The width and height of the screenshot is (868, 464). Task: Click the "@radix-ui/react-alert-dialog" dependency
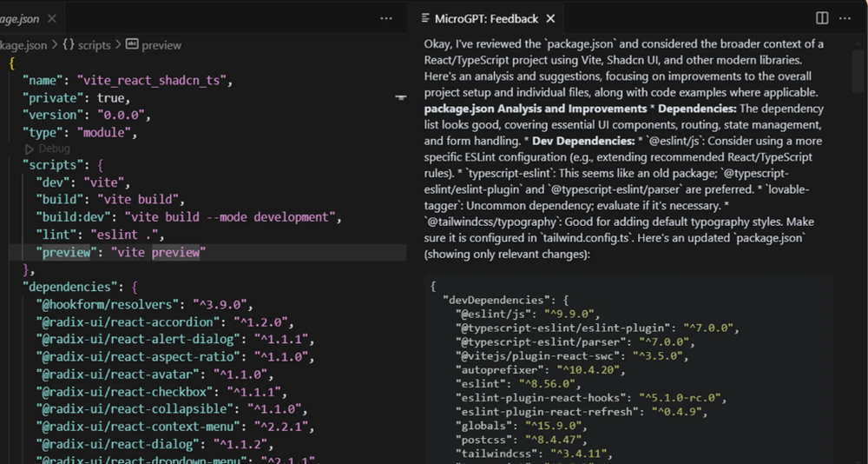[x=138, y=339]
